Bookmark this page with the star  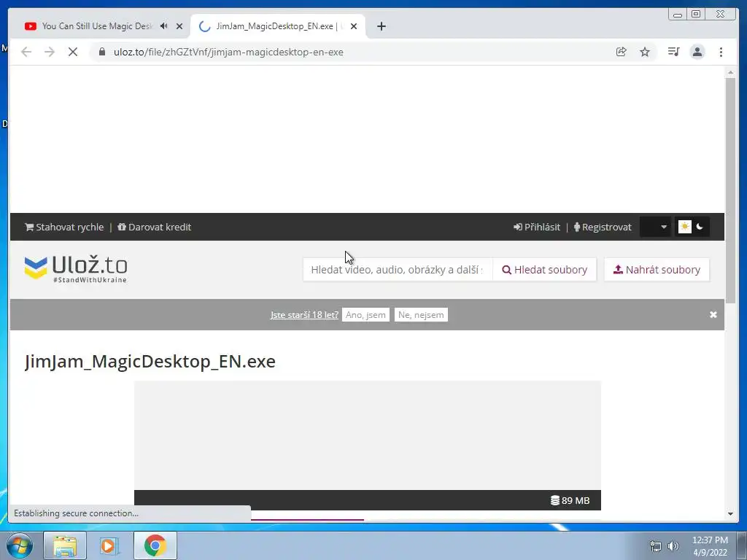coord(645,52)
